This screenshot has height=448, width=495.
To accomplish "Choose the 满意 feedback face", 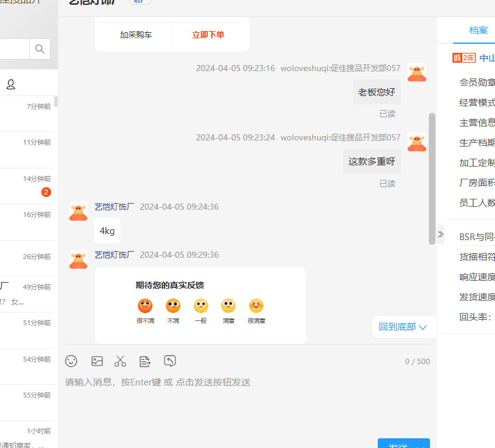I will point(228,306).
